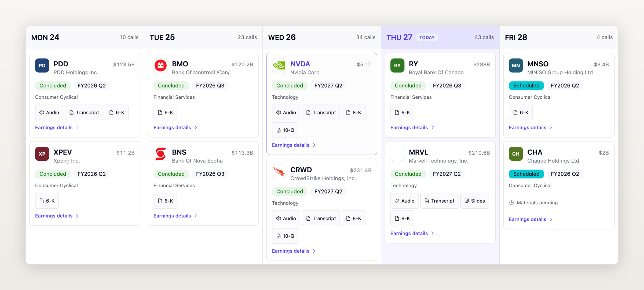Open the MRVL 8-K filing
This screenshot has height=290, width=644.
(402, 219)
